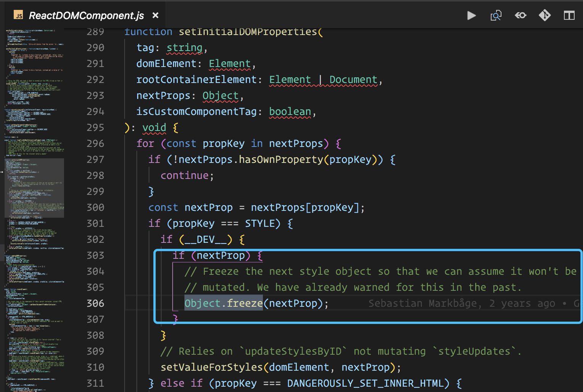The width and height of the screenshot is (583, 392).
Task: Click 'isCustomComponentTag' parameter name
Action: click(197, 112)
